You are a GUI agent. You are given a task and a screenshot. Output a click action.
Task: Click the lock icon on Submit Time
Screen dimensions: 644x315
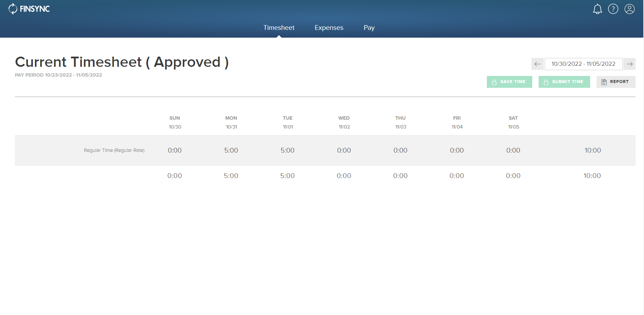546,82
